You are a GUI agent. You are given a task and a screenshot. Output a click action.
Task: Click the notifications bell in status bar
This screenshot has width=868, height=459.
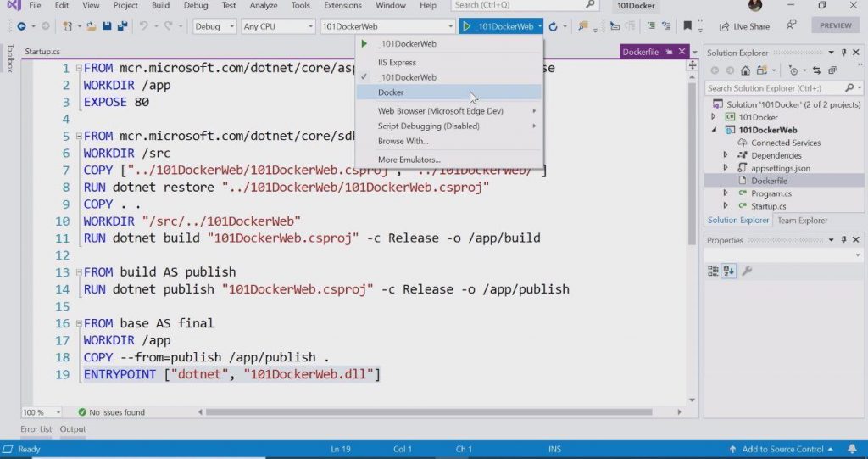(x=852, y=449)
